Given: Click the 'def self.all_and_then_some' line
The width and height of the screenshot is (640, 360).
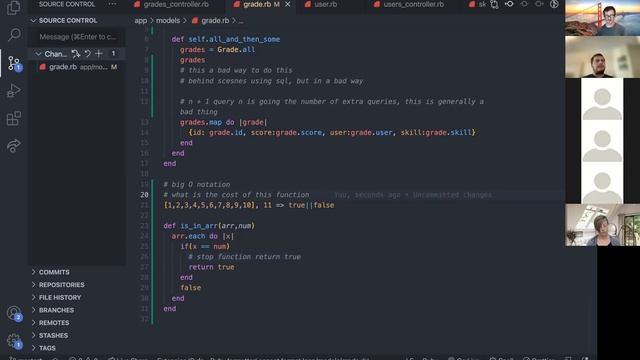Looking at the screenshot, I should pyautogui.click(x=226, y=39).
